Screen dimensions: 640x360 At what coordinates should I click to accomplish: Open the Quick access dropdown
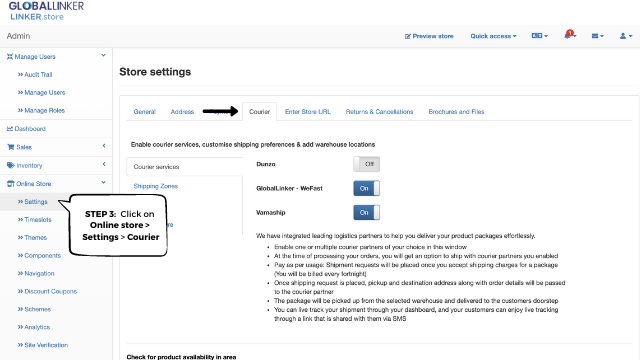click(x=493, y=36)
